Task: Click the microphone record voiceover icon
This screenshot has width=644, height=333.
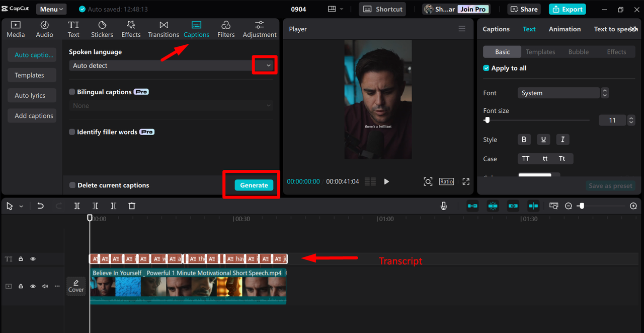Action: (444, 206)
